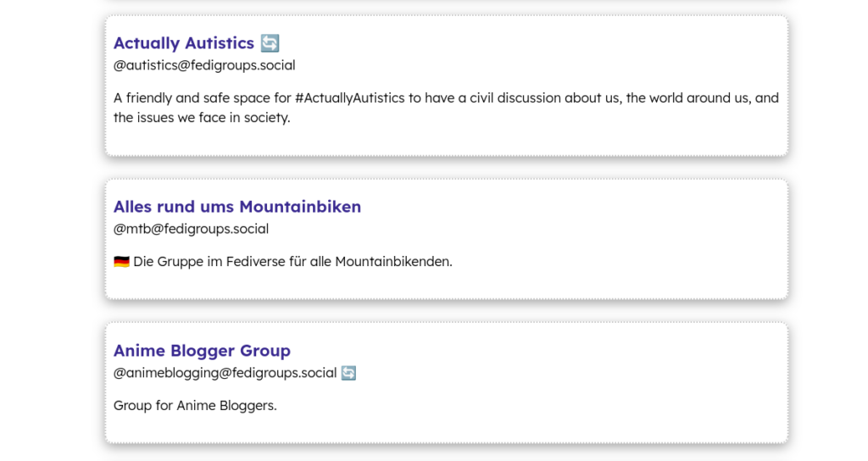The image size is (868, 461).
Task: Click empty space right of Actually Autistics title
Action: pyautogui.click(x=526, y=43)
